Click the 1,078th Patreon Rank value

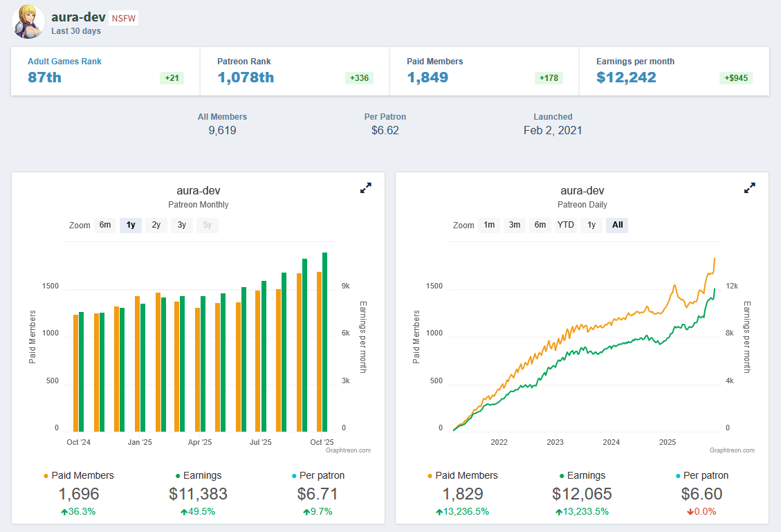[x=246, y=77]
